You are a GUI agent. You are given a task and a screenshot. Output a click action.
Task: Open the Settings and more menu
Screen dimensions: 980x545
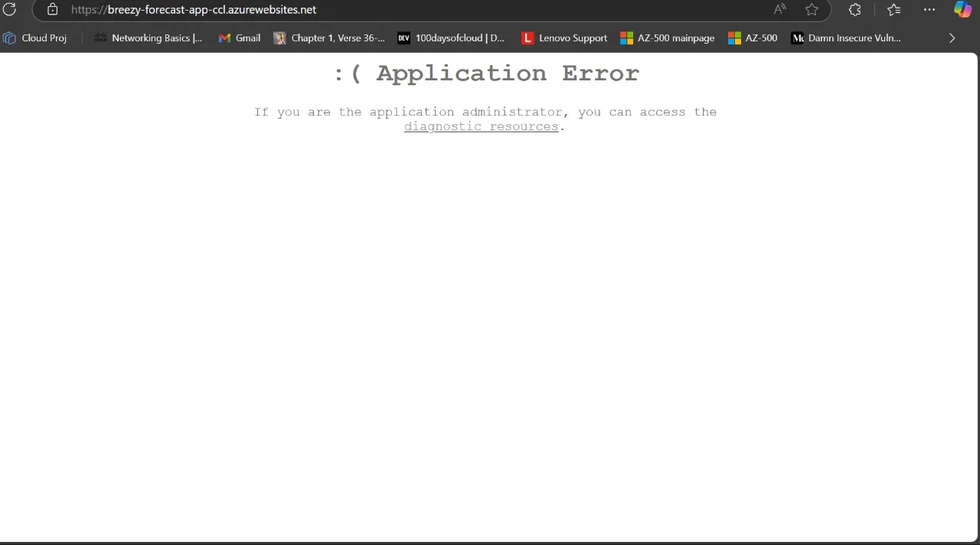929,9
